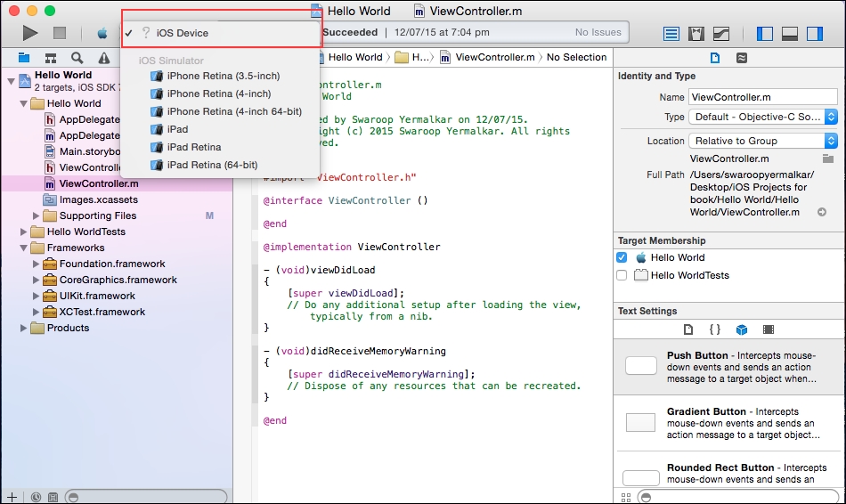Show the Code Snippet library

click(x=715, y=329)
